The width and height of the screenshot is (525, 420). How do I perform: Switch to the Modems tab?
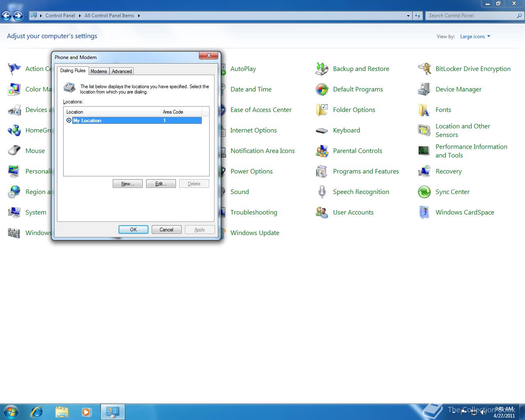pos(99,71)
